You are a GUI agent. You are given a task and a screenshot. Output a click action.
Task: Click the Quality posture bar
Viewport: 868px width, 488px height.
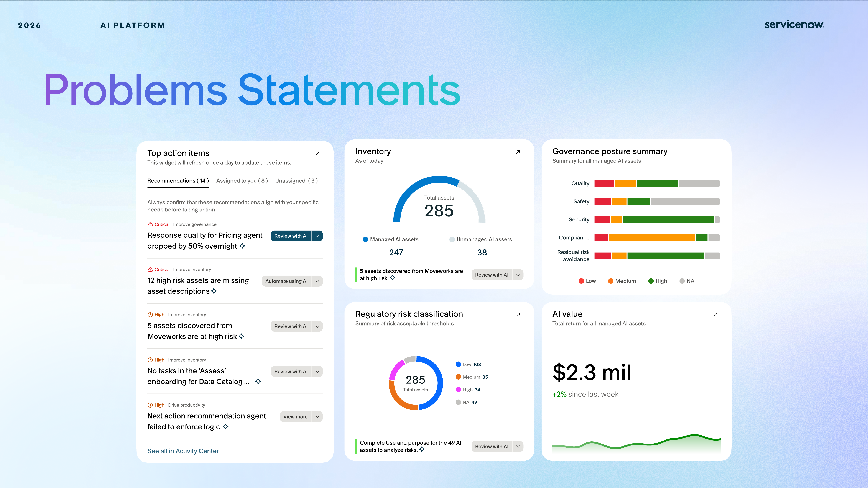pyautogui.click(x=657, y=183)
